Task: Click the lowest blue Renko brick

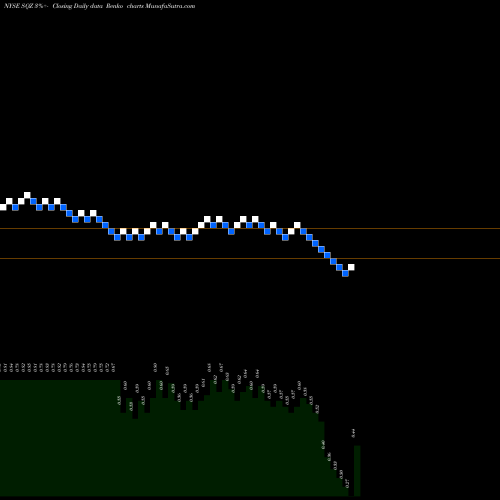Action: [x=345, y=273]
